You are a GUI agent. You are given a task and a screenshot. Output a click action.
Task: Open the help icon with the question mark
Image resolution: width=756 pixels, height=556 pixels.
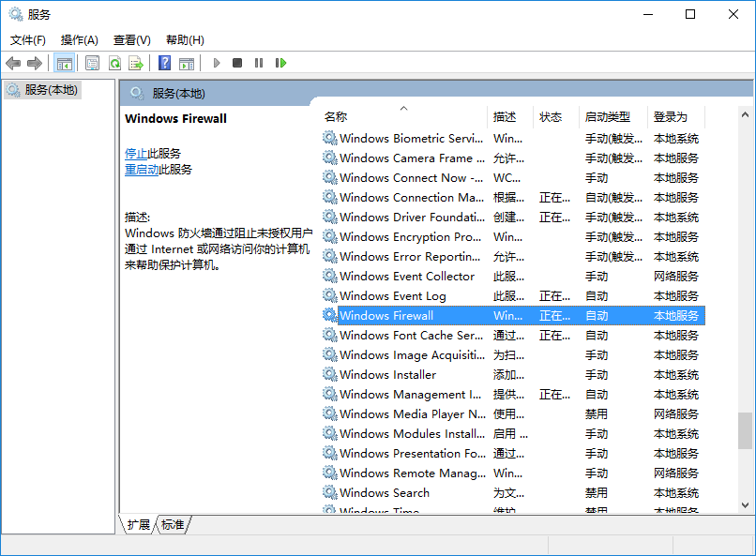pos(164,63)
